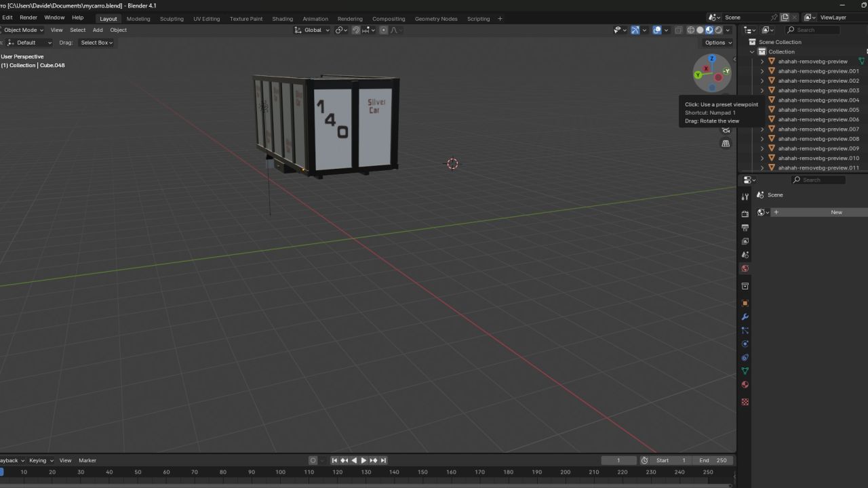Viewport: 868px width, 488px height.
Task: Toggle snapping magnet icon
Action: coord(356,30)
